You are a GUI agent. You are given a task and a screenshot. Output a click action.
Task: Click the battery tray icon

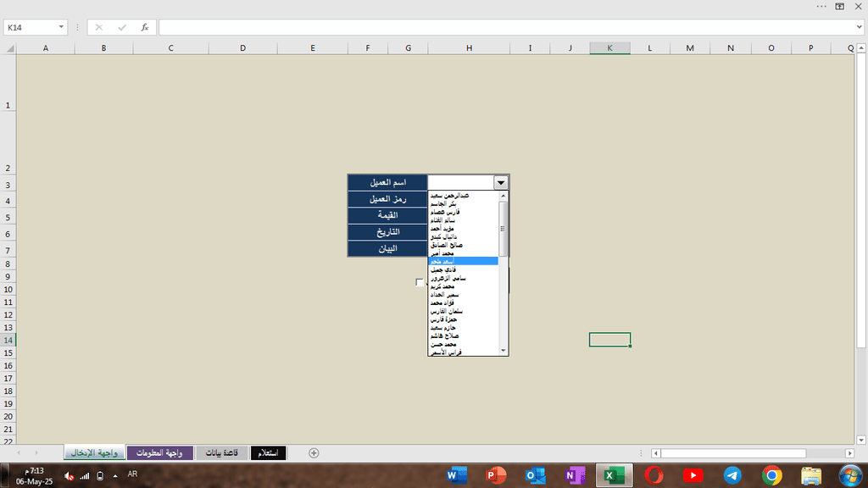click(x=100, y=476)
